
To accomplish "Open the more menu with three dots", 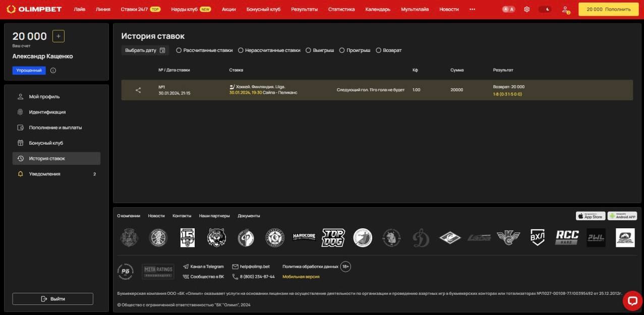I will tap(472, 9).
